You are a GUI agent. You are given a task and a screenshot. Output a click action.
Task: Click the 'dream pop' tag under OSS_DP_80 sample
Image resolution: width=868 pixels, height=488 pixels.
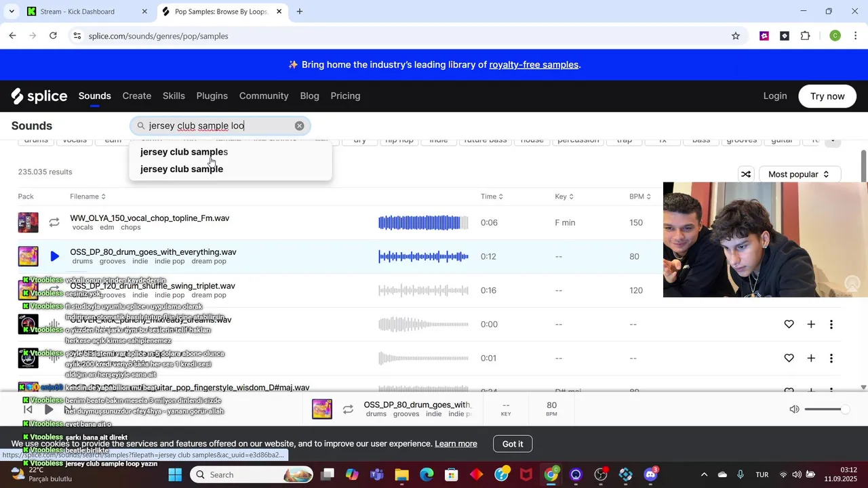point(209,262)
